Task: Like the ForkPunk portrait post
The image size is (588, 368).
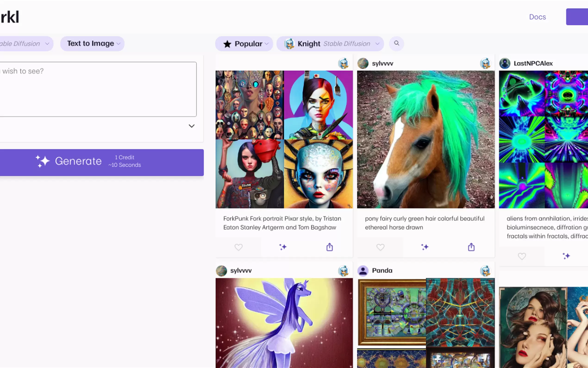Action: click(x=238, y=247)
